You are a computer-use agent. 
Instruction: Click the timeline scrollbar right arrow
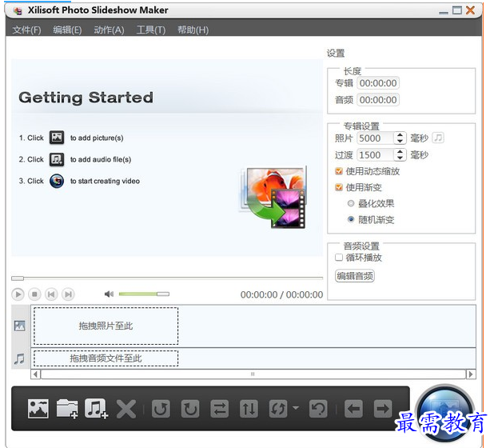point(471,374)
